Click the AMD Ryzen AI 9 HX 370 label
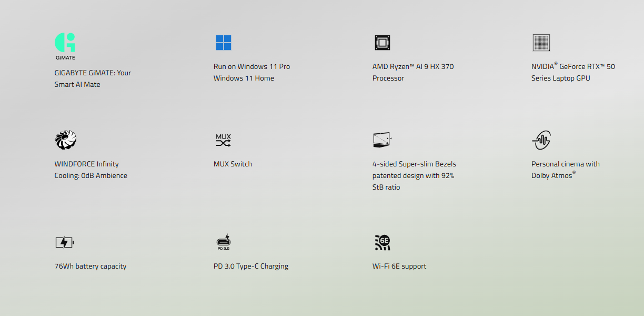 click(x=412, y=72)
